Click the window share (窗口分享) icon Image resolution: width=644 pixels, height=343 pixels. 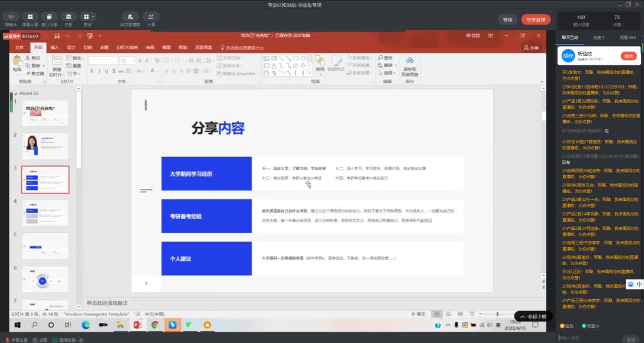tap(49, 17)
